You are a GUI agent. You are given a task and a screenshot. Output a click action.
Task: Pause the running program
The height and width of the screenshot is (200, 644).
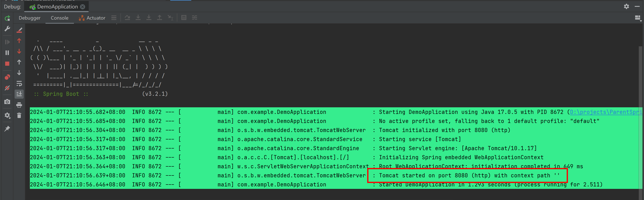point(7,53)
